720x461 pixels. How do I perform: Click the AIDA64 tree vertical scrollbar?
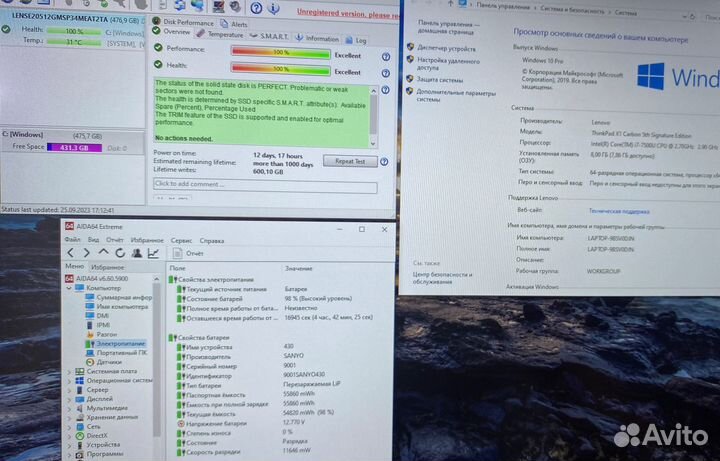click(156, 358)
